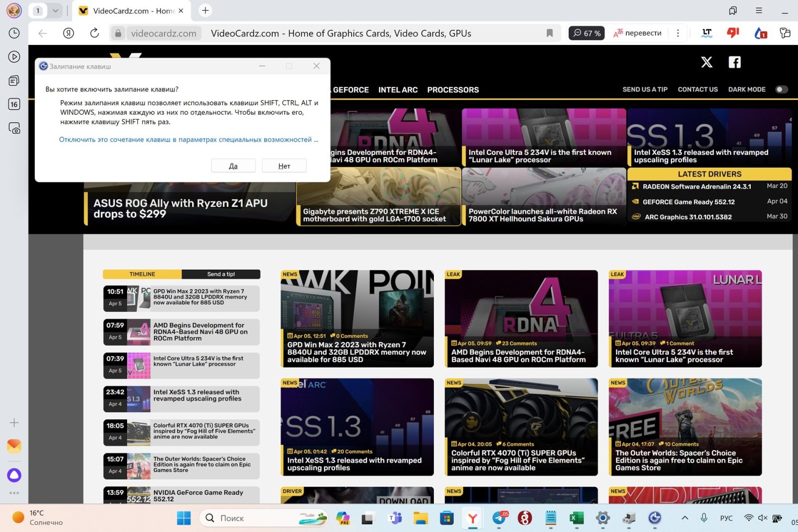
Task: Click the X (Twitter) icon in site header
Action: 706,62
